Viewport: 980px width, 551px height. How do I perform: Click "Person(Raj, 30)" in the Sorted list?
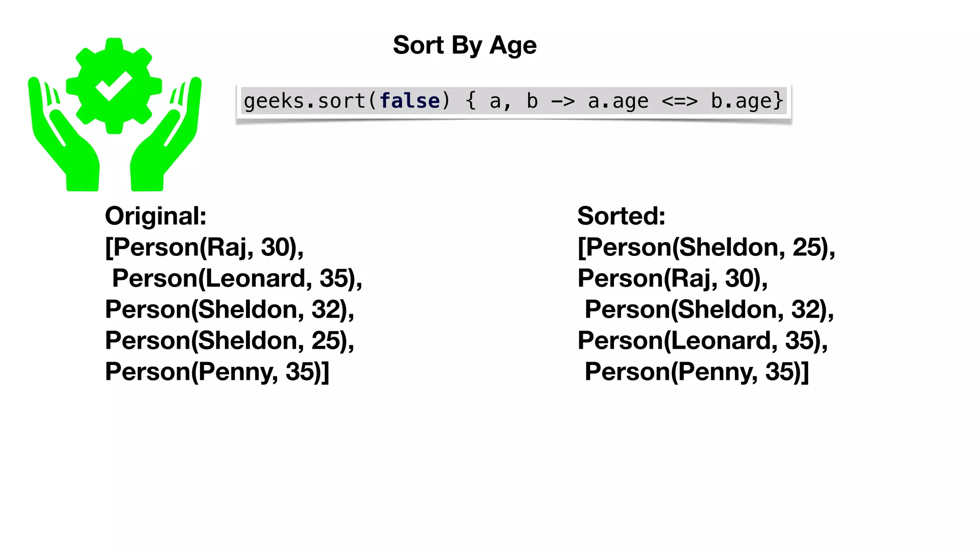tap(672, 279)
